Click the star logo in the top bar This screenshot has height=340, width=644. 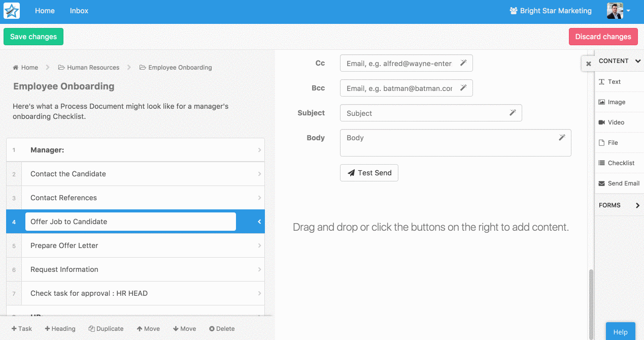point(12,11)
